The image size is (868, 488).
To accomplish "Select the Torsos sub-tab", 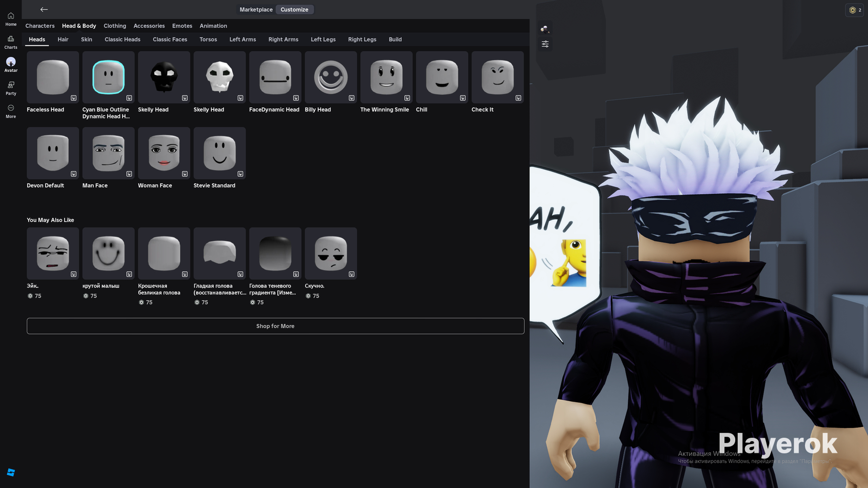I will coord(208,40).
